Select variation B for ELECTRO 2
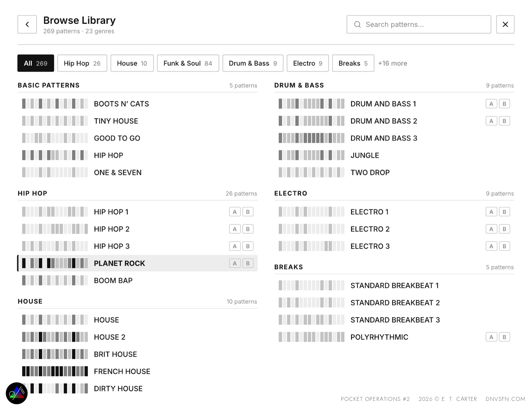The image size is (532, 410). pyautogui.click(x=505, y=229)
